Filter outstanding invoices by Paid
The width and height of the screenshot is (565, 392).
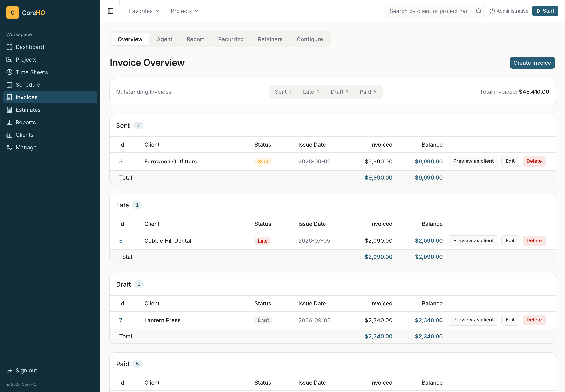click(x=368, y=92)
